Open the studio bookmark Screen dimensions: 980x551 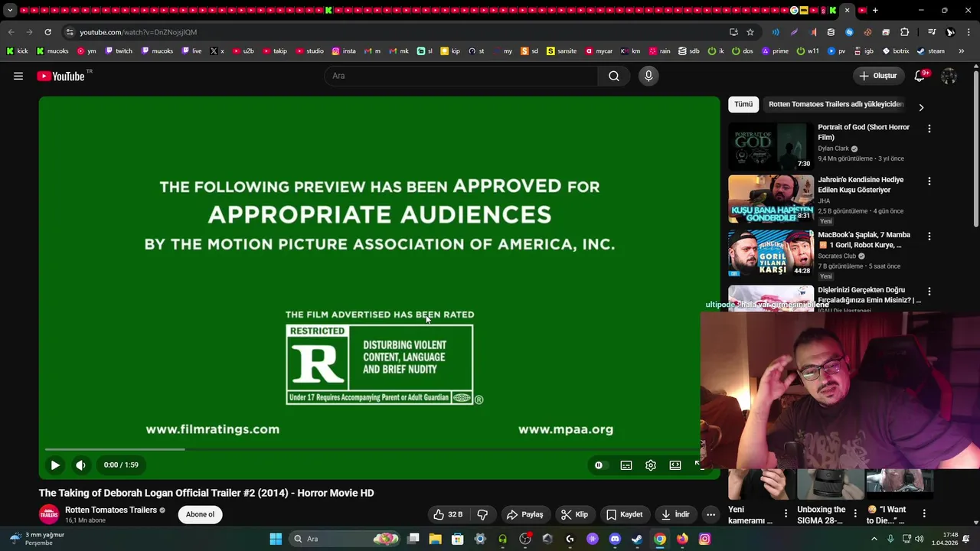pos(310,51)
